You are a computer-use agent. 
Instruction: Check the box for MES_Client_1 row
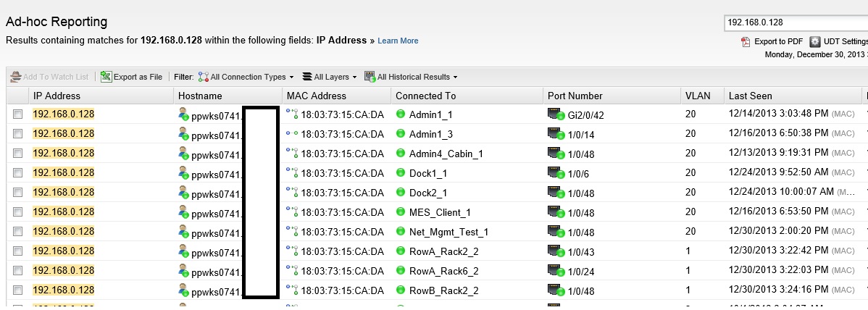coord(17,212)
